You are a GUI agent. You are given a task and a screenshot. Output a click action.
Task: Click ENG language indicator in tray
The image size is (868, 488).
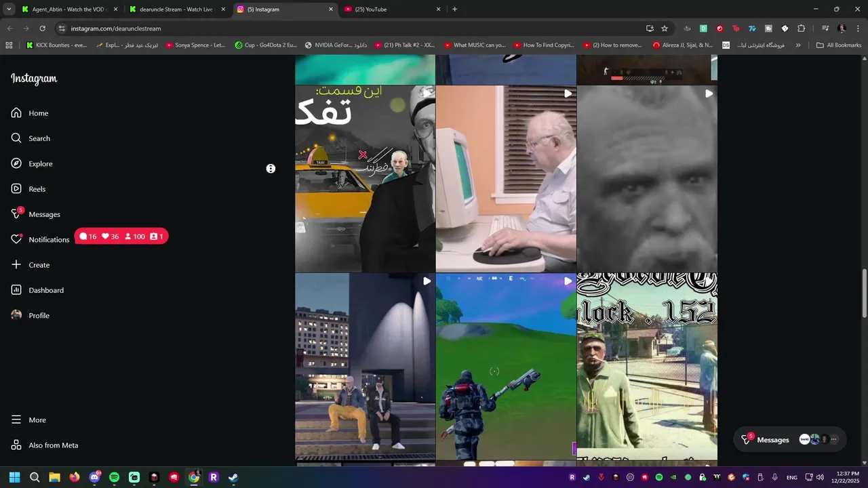tap(791, 478)
